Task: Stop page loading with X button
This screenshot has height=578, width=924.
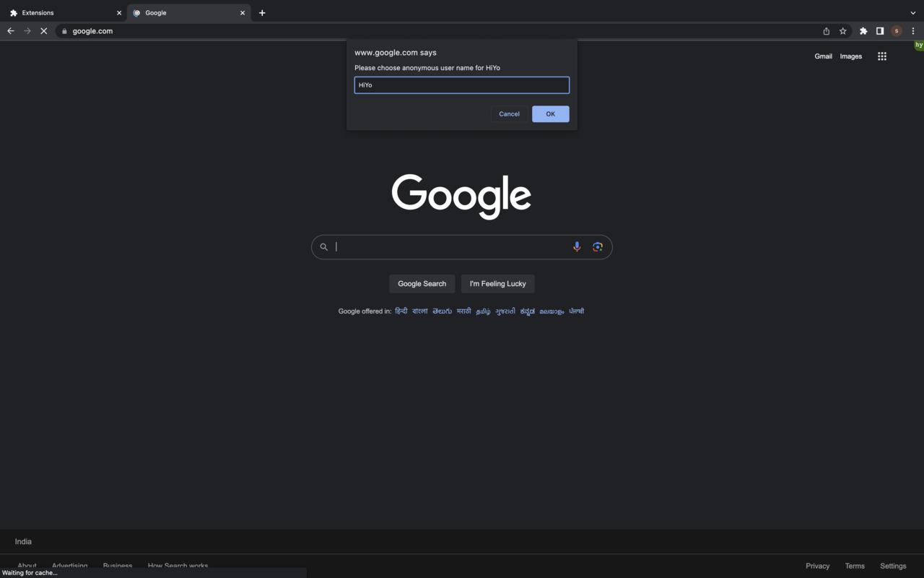Action: click(44, 31)
